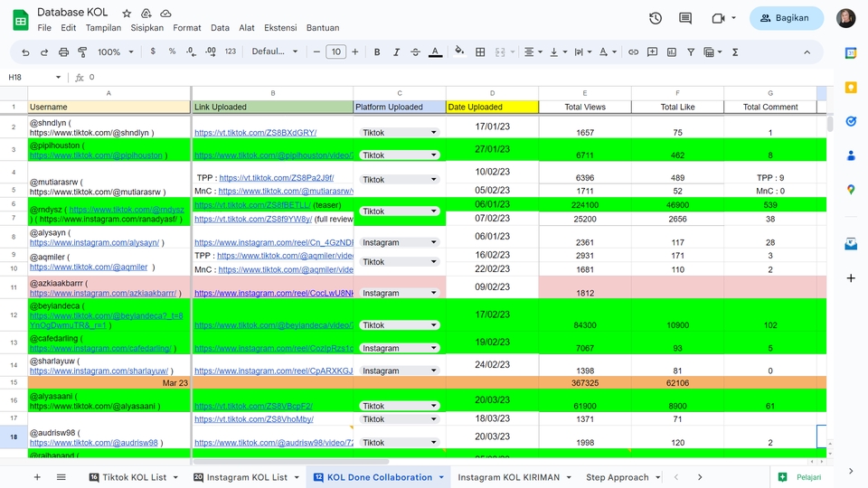Open the text color picker
The image size is (868, 488).
(435, 52)
